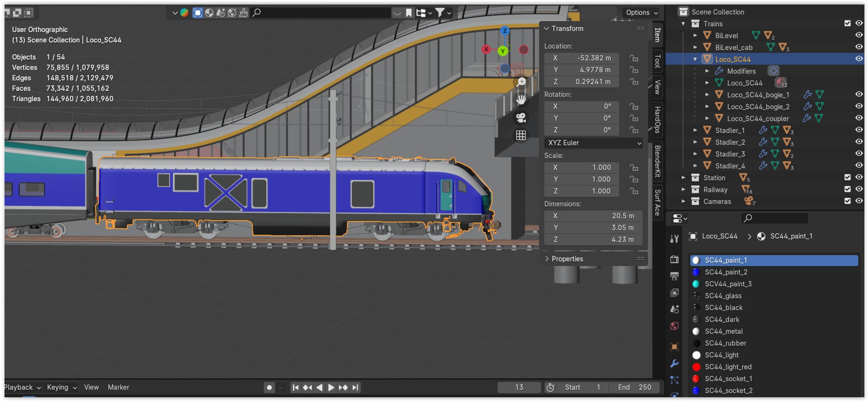Click the Z axis on navigation gizmo

505,31
